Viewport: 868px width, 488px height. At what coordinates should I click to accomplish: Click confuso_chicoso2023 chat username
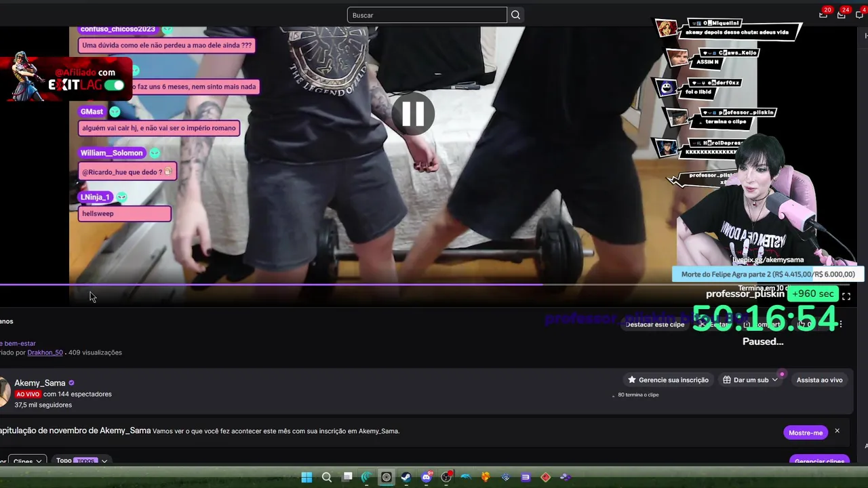118,29
